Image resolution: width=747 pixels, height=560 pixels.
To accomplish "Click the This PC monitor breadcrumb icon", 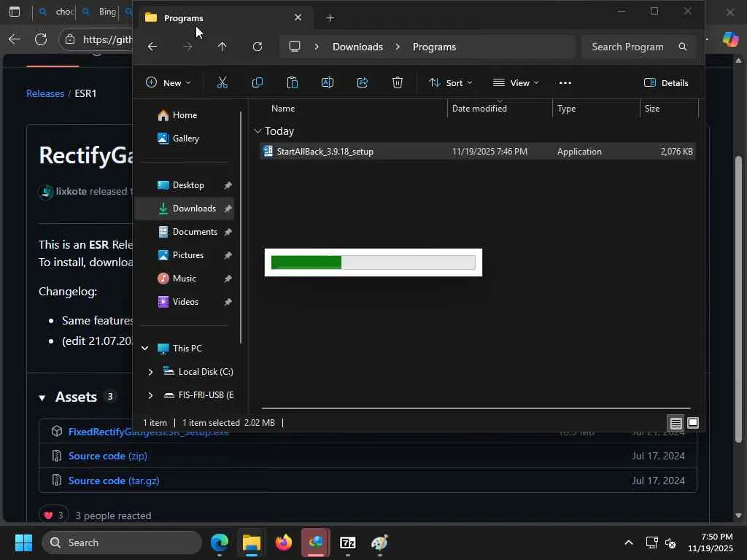I will click(295, 47).
